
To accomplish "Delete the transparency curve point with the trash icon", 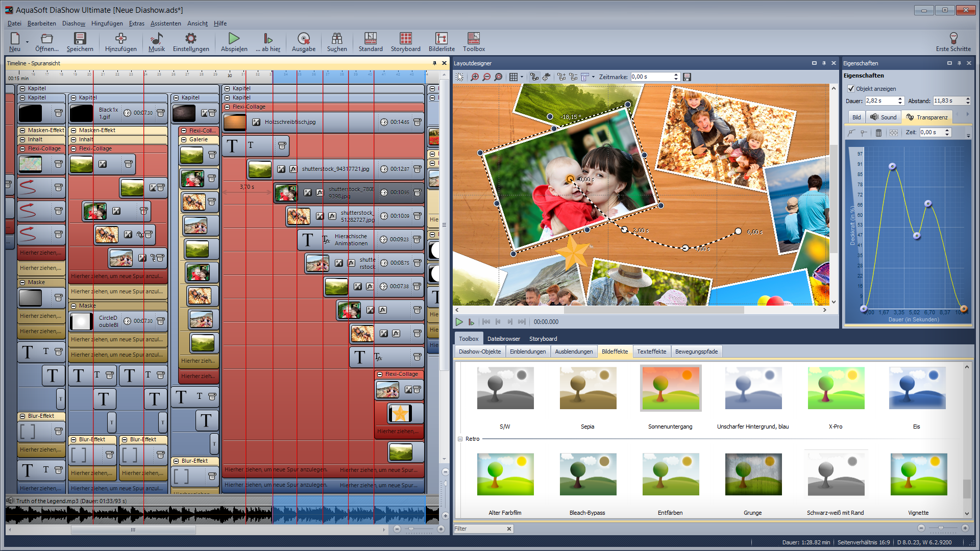I will [x=878, y=133].
